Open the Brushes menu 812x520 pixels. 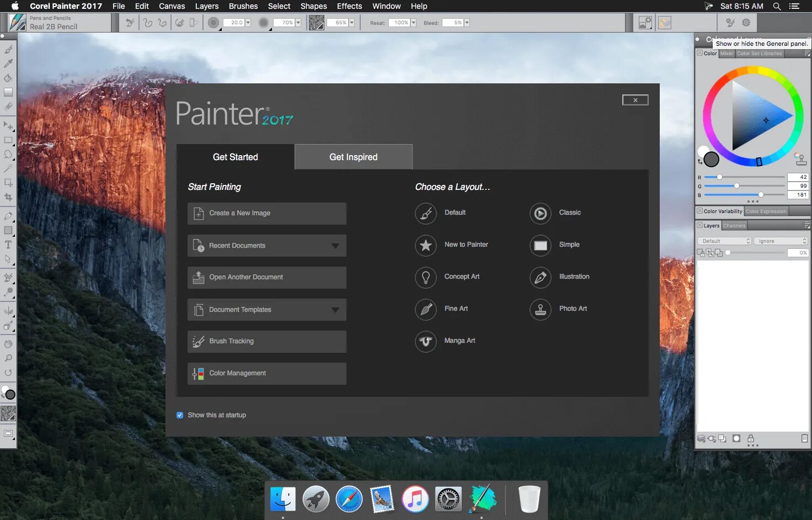click(x=243, y=6)
